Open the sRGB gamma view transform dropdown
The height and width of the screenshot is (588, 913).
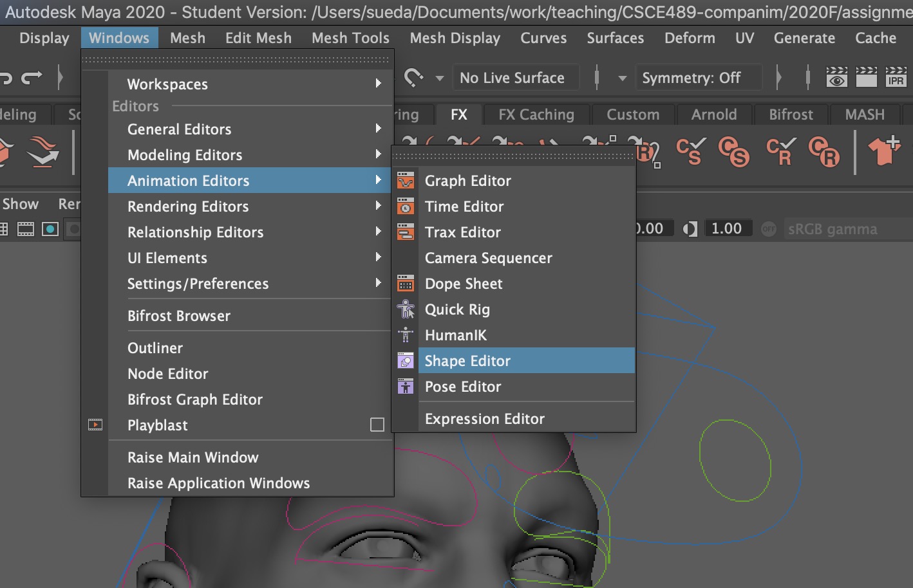pyautogui.click(x=848, y=229)
